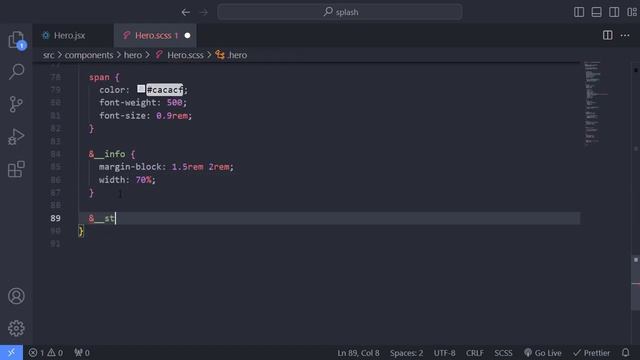Viewport: 640px width, 360px height.
Task: Open the Accounts menu
Action: tap(16, 296)
